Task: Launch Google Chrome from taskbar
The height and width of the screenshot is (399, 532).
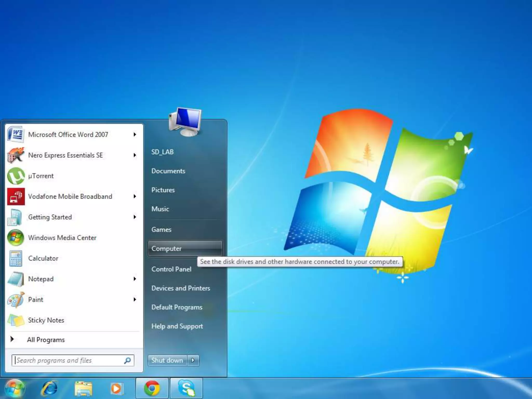Action: 152,389
